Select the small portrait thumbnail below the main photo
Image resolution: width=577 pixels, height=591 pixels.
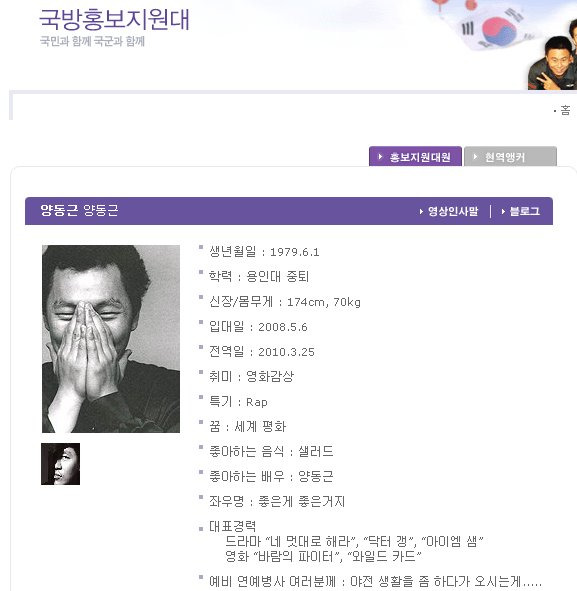tap(60, 464)
